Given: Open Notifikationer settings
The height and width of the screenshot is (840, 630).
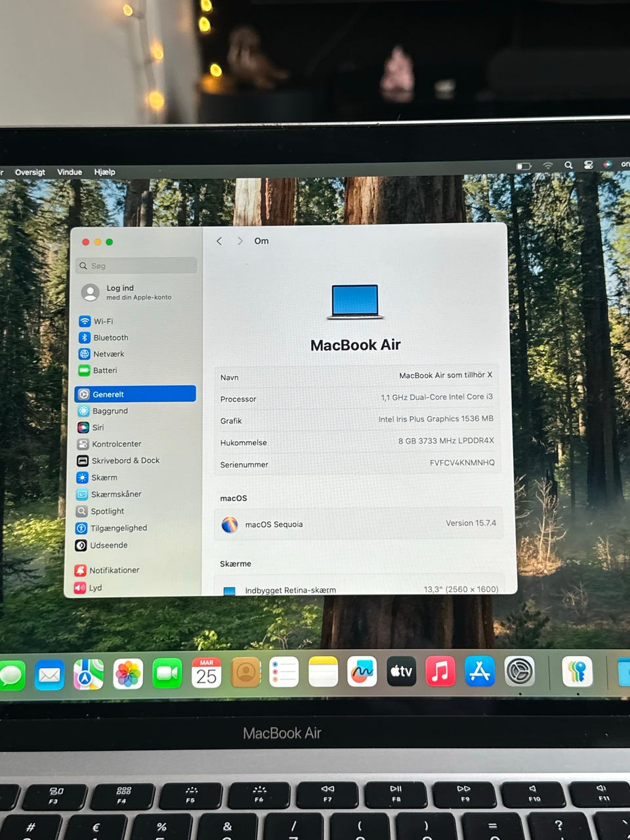Looking at the screenshot, I should point(107,570).
